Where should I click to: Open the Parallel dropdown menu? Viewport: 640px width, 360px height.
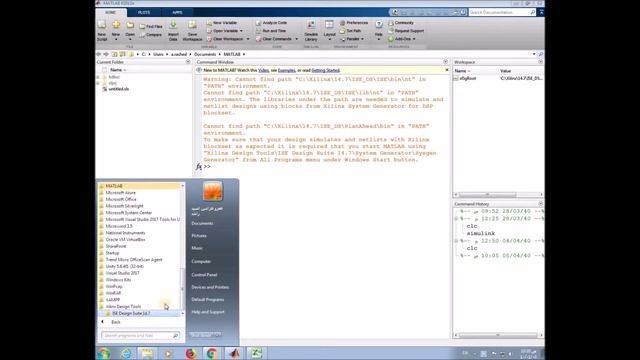pos(362,39)
